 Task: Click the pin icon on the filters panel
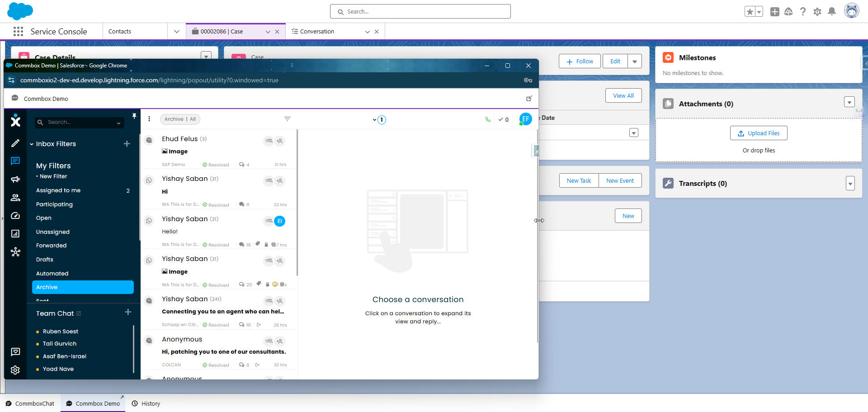(x=134, y=116)
